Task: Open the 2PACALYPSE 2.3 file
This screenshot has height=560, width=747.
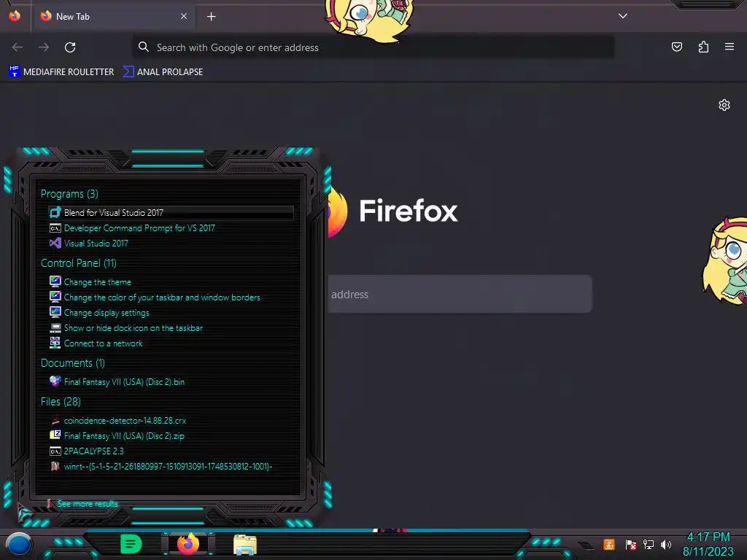Action: tap(93, 451)
